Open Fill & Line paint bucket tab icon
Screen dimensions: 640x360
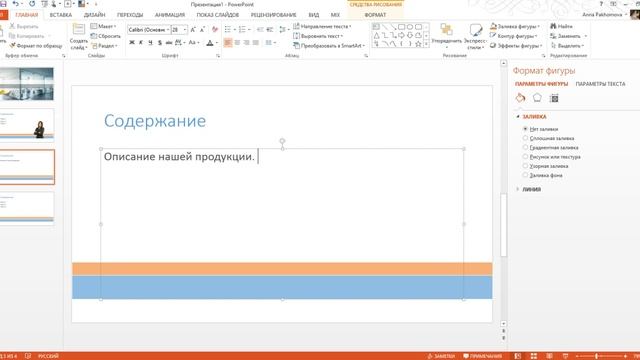pos(520,98)
